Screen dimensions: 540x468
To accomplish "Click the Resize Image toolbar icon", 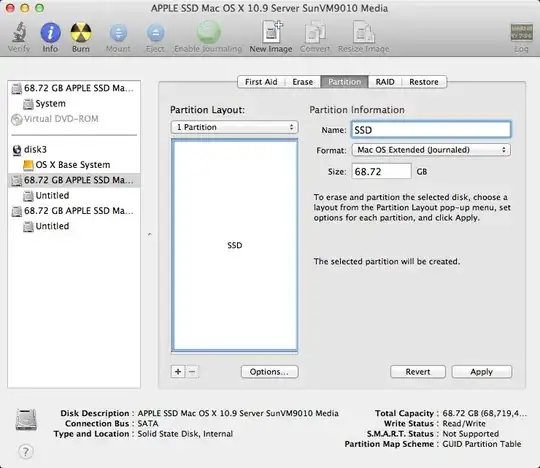I will (x=364, y=32).
